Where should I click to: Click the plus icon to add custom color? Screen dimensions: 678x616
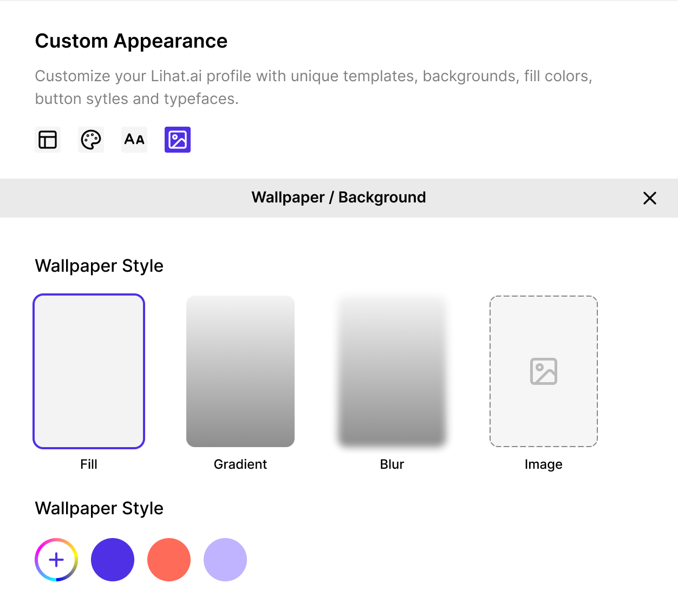click(56, 560)
